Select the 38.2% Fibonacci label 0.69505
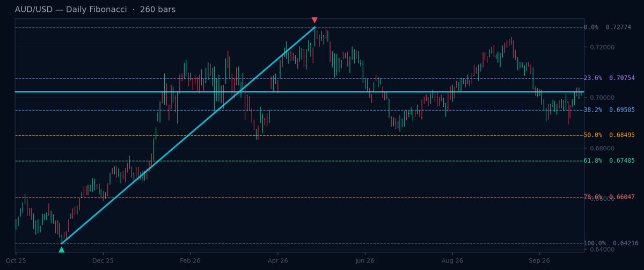The width and height of the screenshot is (644, 270). (609, 110)
